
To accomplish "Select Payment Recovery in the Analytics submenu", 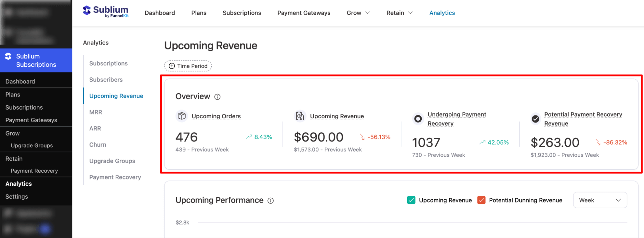I will pos(115,177).
